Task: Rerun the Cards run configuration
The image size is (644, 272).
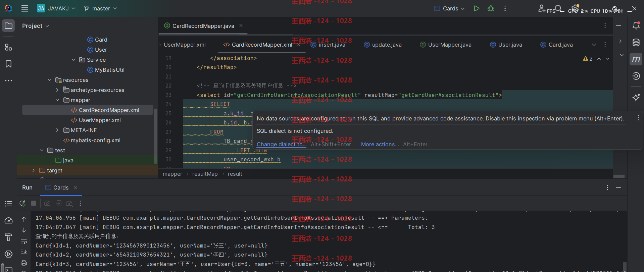Action: tap(22, 203)
